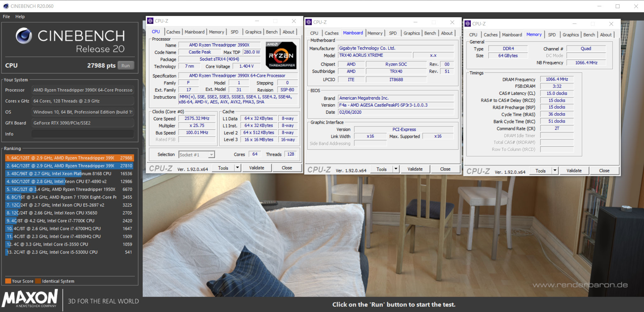The width and height of the screenshot is (644, 312).
Task: Click the CPU-Z icon on the Memory window title bar
Action: point(468,24)
